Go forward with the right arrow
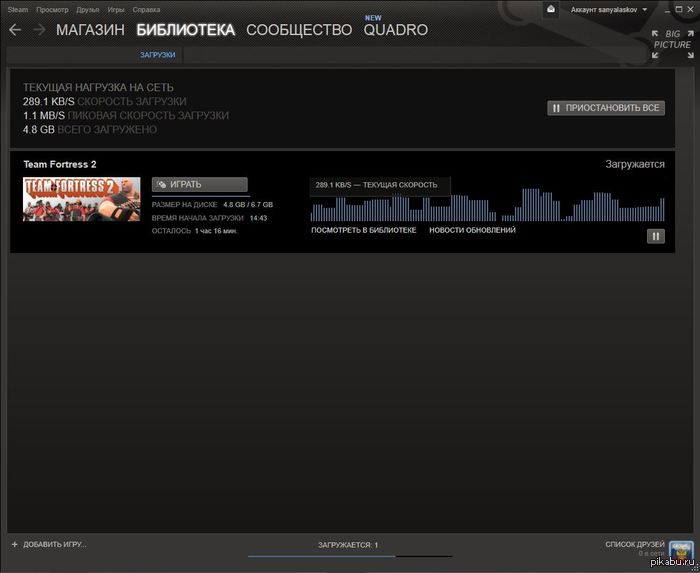Screen dimensions: 700x573 tap(39, 30)
